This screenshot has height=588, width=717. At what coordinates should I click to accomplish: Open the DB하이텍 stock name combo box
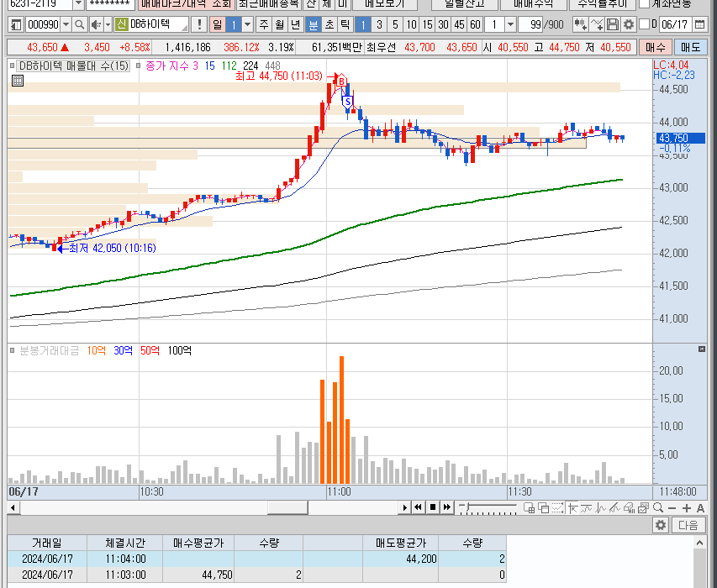click(x=151, y=24)
